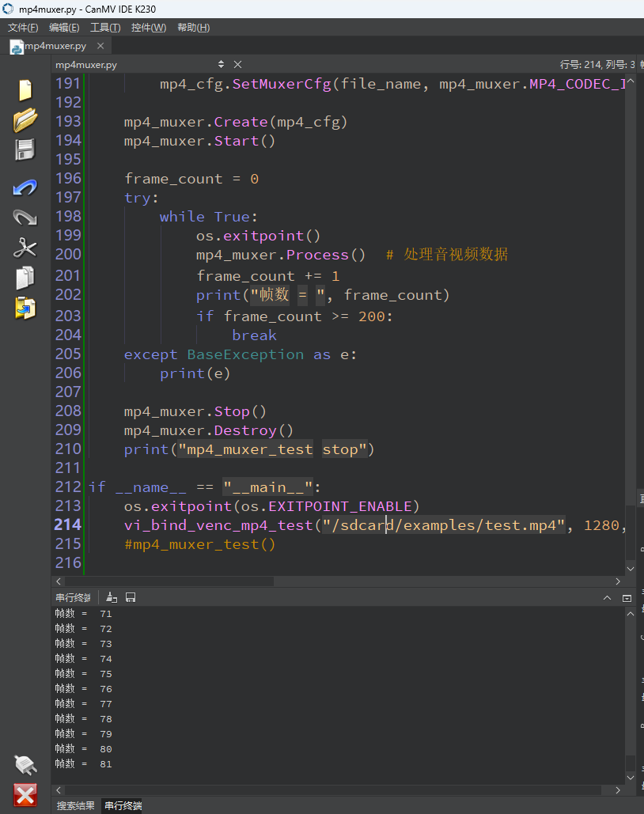The height and width of the screenshot is (814, 644).
Task: Switch to 串行终端 bottom tab
Action: (x=123, y=805)
